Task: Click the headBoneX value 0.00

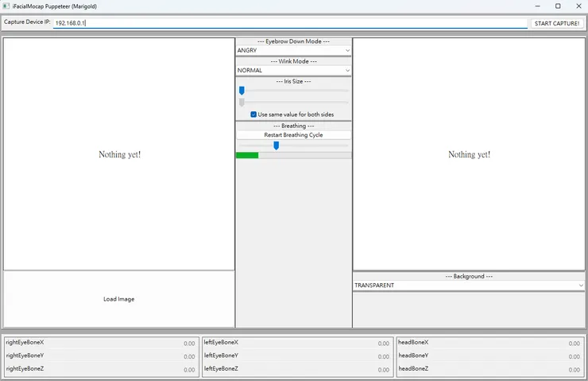Action: (x=574, y=344)
